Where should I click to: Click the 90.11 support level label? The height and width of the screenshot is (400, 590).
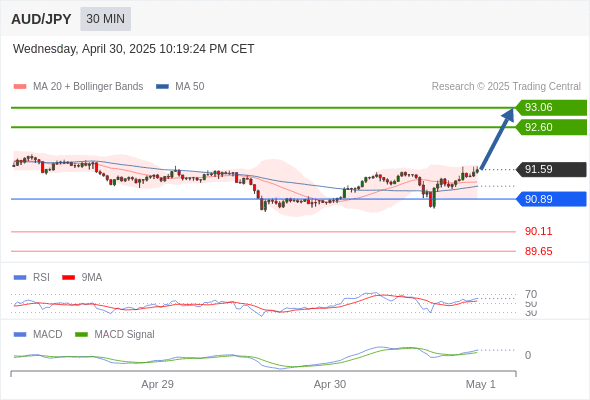[538, 231]
